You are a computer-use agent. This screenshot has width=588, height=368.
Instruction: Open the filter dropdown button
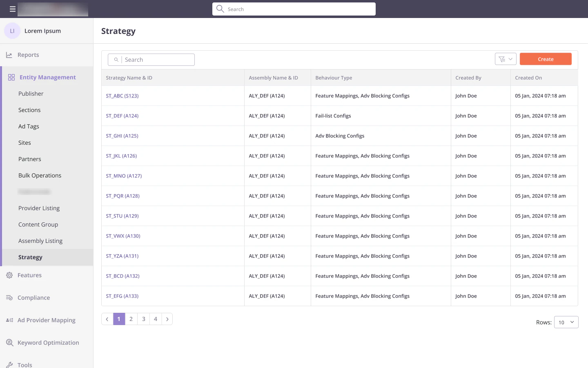(x=506, y=59)
